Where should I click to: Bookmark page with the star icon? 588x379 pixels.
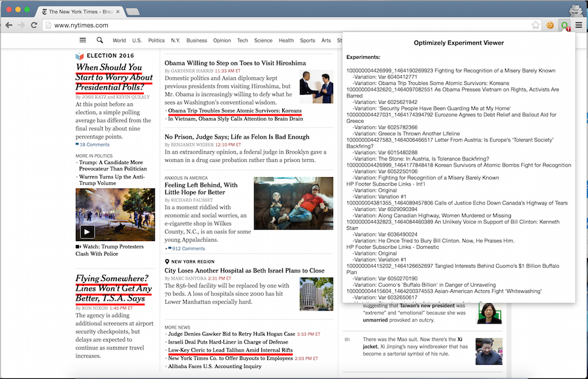click(x=536, y=25)
